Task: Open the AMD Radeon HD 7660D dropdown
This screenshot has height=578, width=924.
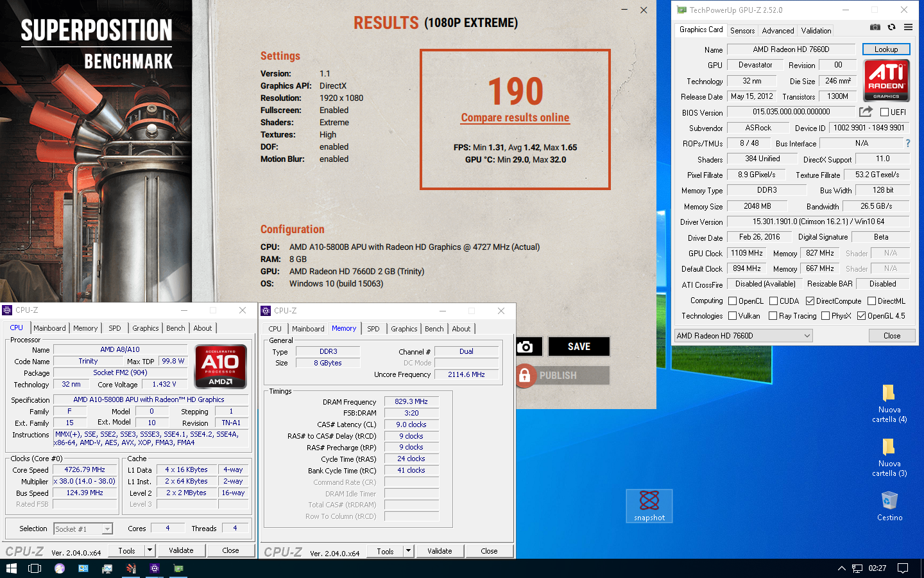Action: coord(743,335)
